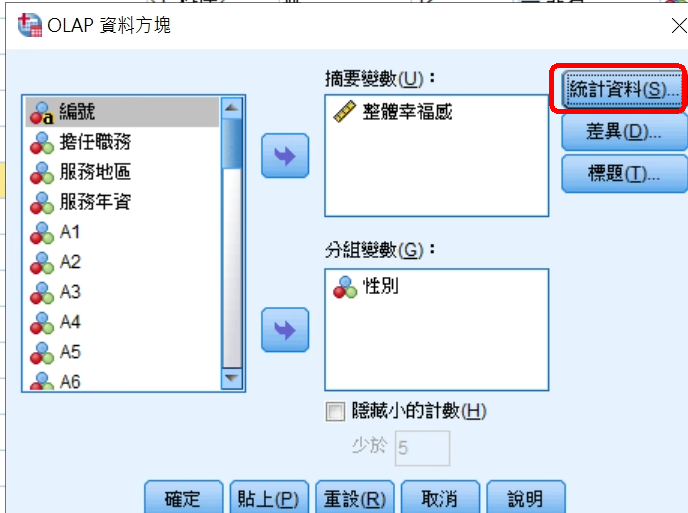Click the arrow to move variable into 摘要變數
688x513 pixels.
click(x=285, y=156)
